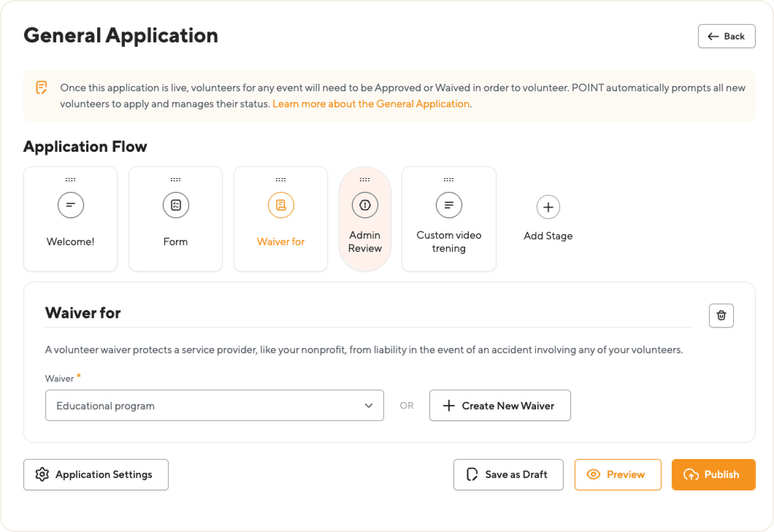Screen dimensions: 774x532
Task: Click the Add Stage plus icon
Action: 548,207
